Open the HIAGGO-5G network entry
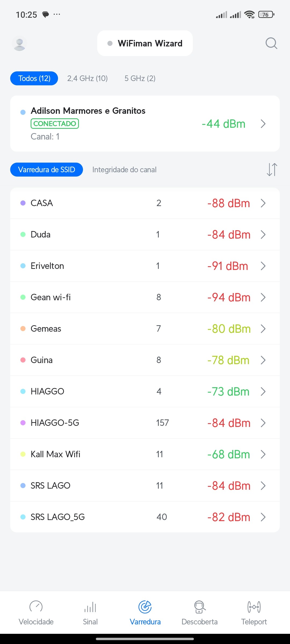This screenshot has height=644, width=290. 55,423
